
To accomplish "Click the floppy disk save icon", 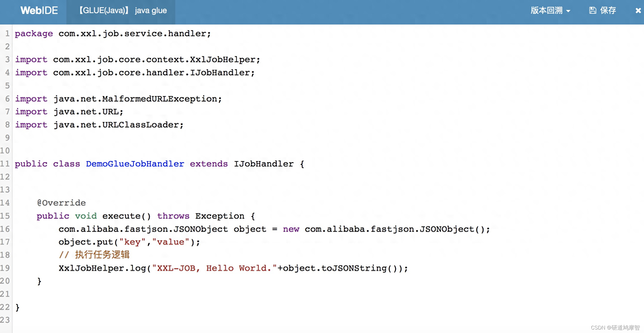I will pyautogui.click(x=593, y=11).
